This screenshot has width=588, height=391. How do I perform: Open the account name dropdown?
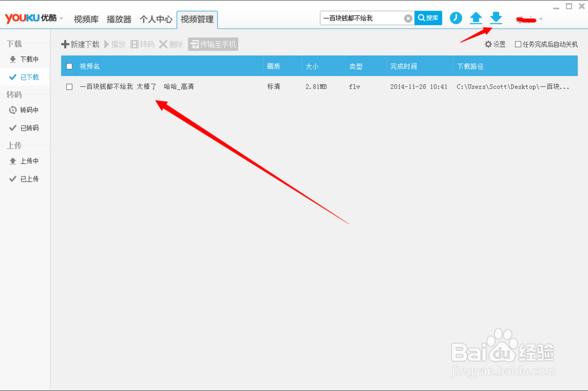[540, 18]
